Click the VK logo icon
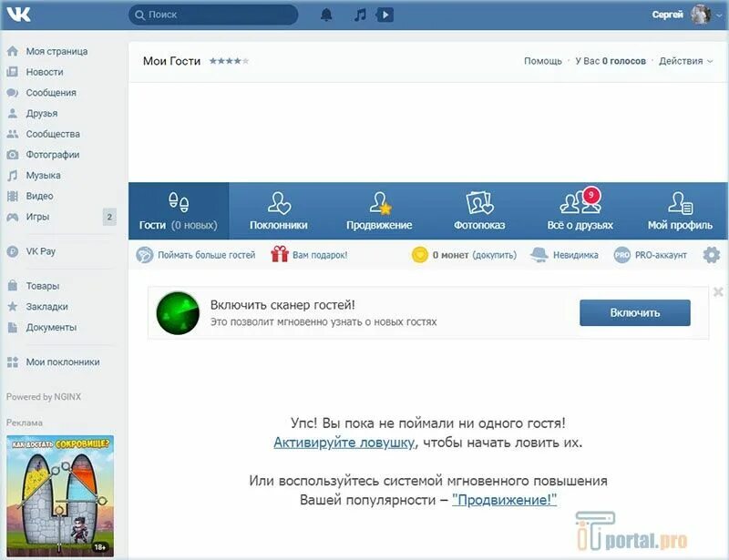Viewport: 729px width, 560px height. pos(18,15)
